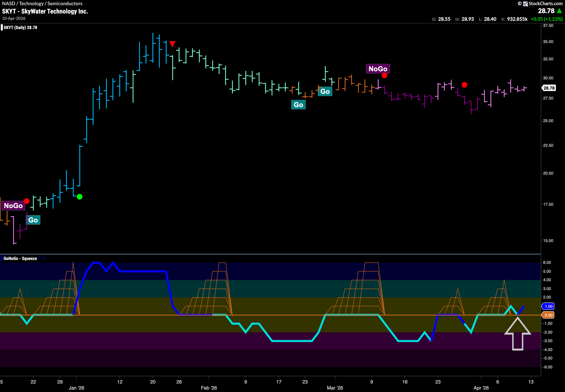Image resolution: width=565 pixels, height=392 pixels.
Task: Click the red dot beneath the March NoGo label
Action: click(x=384, y=75)
